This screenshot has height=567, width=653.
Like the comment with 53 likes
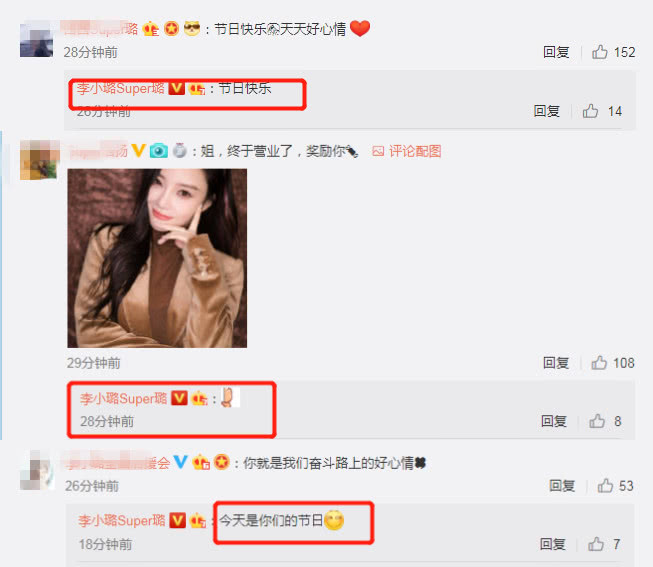[x=605, y=486]
